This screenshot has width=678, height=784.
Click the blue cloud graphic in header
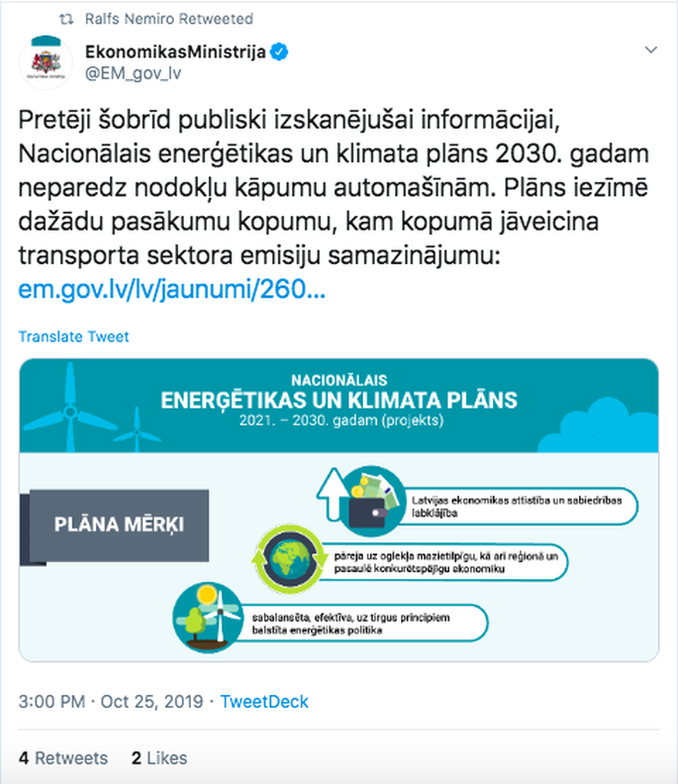click(x=598, y=426)
